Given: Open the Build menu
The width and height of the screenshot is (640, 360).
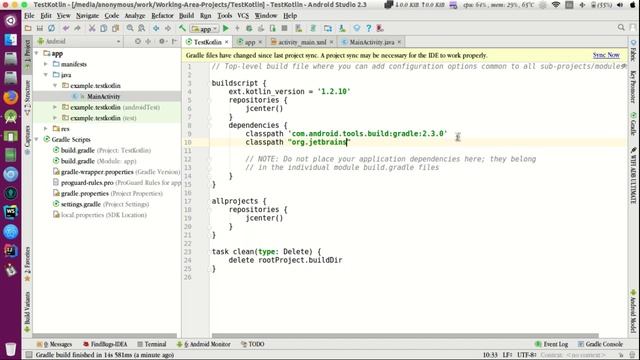Looking at the screenshot, I should (187, 16).
